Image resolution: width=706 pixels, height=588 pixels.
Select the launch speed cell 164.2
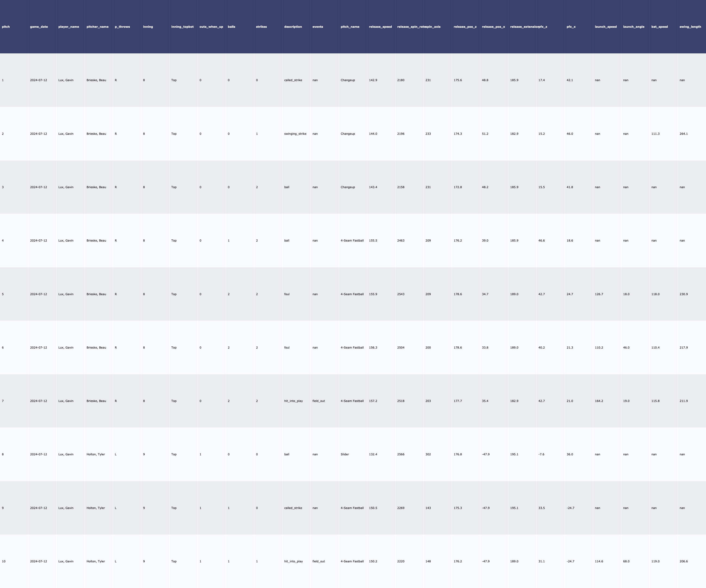coord(599,401)
